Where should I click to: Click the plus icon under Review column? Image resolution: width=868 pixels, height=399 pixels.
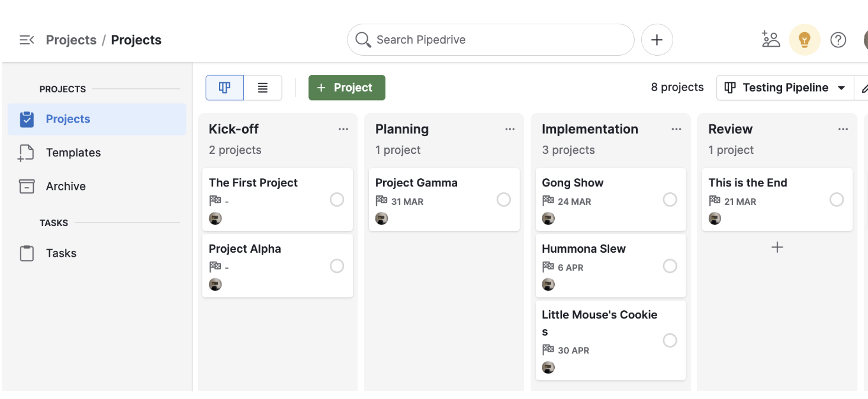777,247
